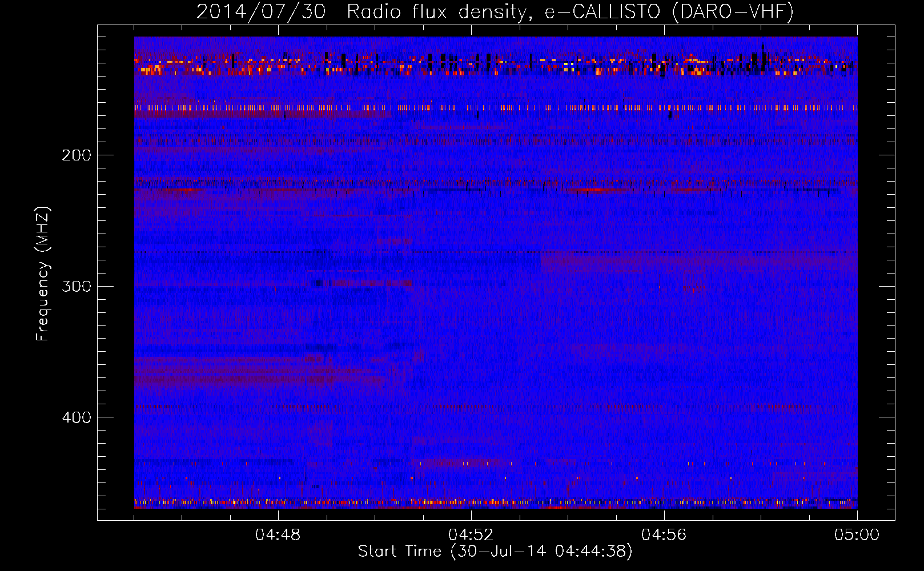The image size is (924, 571).
Task: Click the 300 frequency tick label
Action: [76, 286]
